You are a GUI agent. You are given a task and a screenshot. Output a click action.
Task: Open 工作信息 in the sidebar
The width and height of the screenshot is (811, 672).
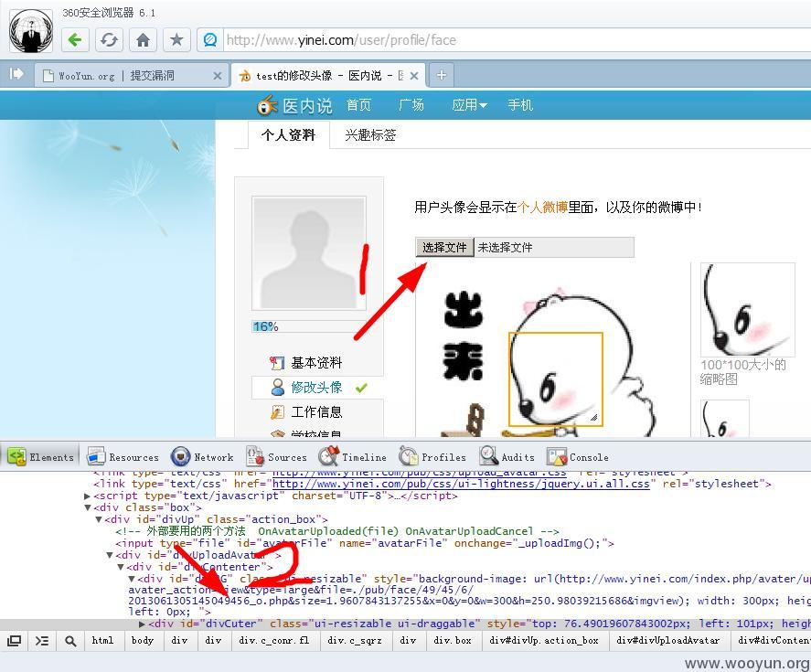pos(316,412)
